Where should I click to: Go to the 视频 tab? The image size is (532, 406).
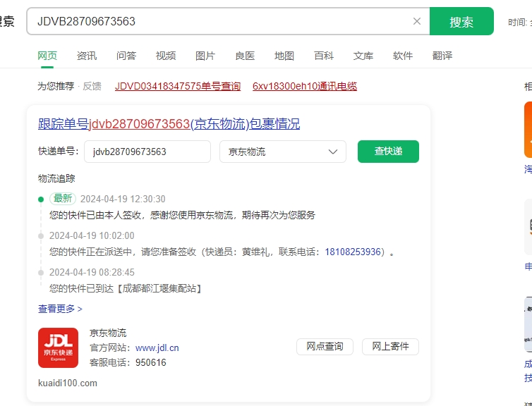coord(166,56)
